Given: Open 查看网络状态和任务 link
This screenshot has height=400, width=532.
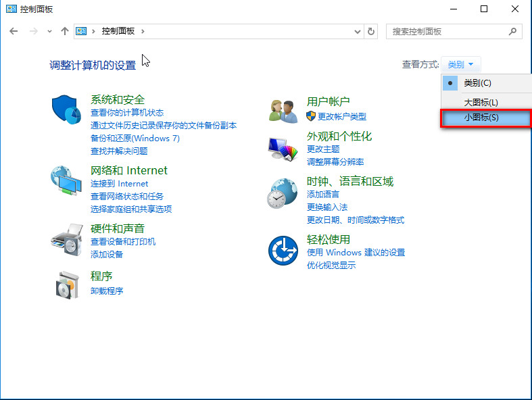Looking at the screenshot, I should pos(127,197).
